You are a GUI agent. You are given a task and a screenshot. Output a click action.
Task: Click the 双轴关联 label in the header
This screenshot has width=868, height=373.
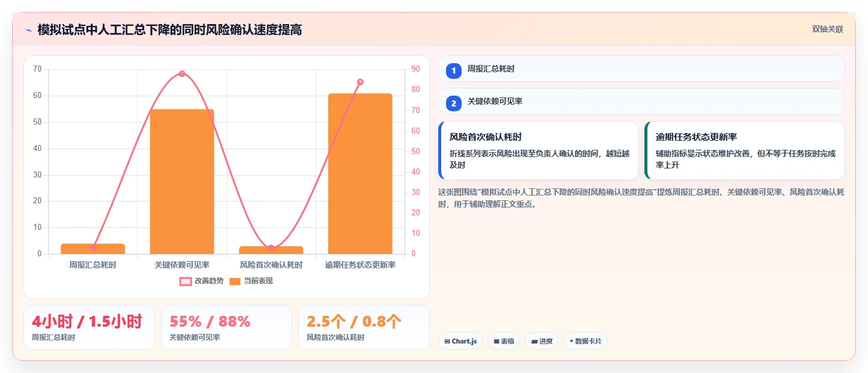[x=828, y=29]
